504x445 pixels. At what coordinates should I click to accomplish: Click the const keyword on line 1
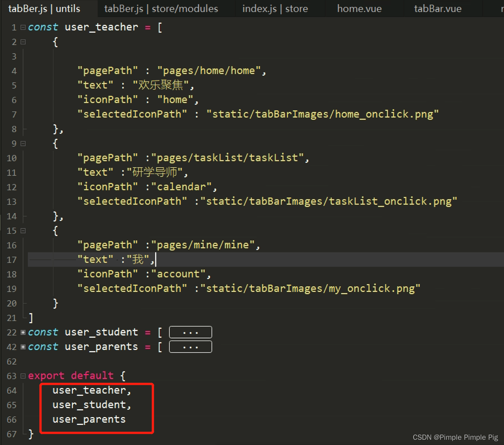tap(43, 27)
